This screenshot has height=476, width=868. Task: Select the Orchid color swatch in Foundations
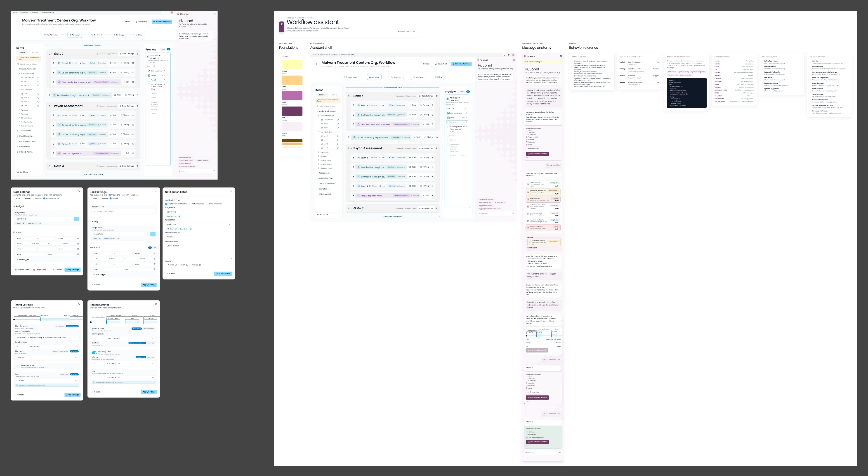point(292,96)
